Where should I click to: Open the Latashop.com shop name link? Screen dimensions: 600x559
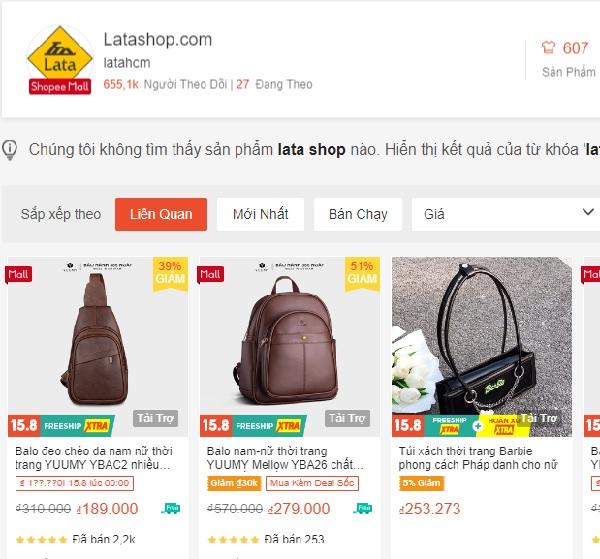click(x=158, y=39)
